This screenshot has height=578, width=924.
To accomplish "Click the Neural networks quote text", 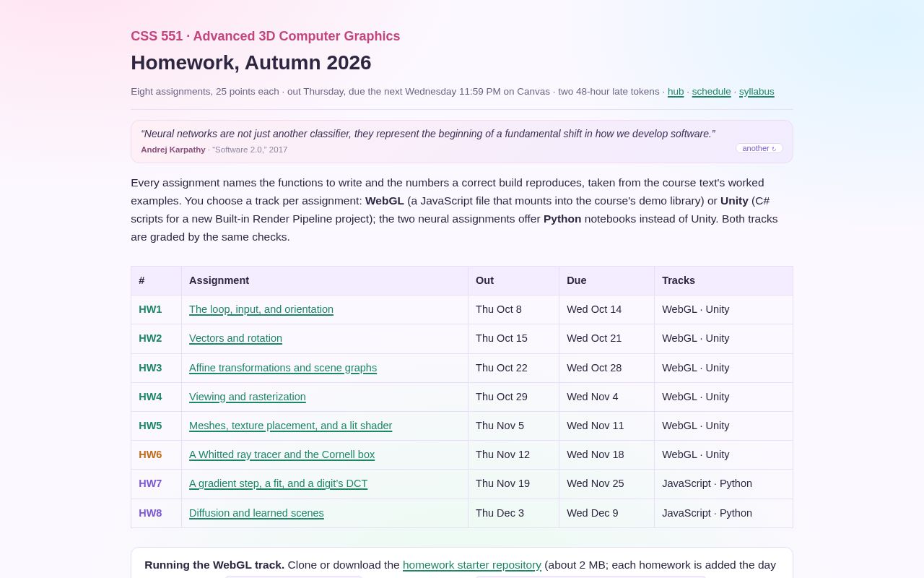I will (428, 134).
